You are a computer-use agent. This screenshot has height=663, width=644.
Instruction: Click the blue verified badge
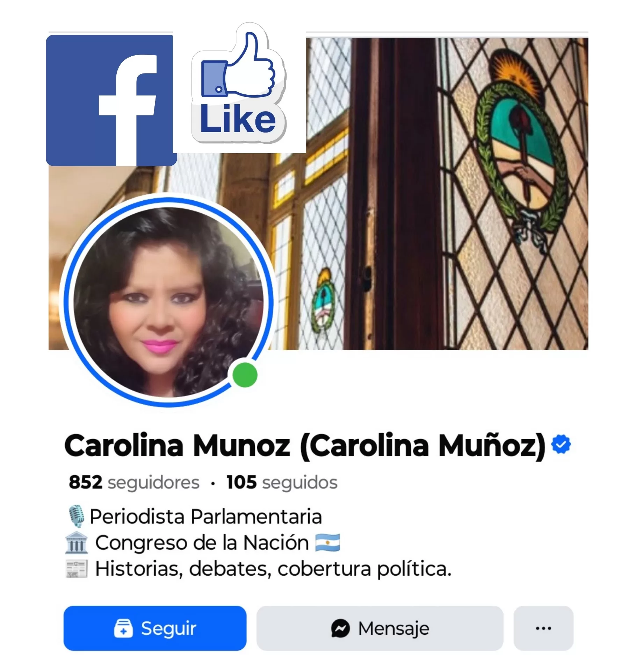(x=560, y=444)
